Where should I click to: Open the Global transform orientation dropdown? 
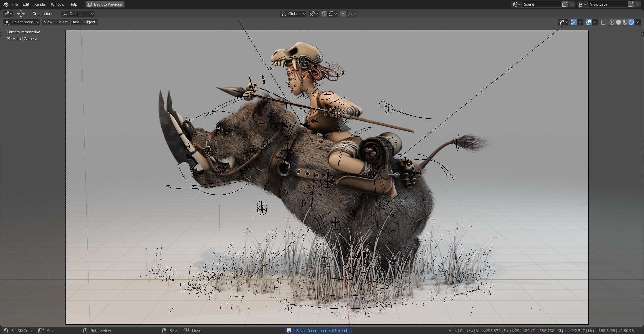[293, 14]
